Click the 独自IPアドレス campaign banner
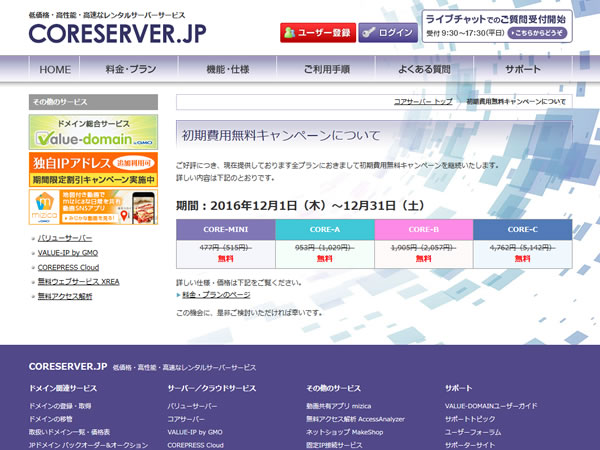Viewport: 600px width, 450px height. [x=93, y=170]
